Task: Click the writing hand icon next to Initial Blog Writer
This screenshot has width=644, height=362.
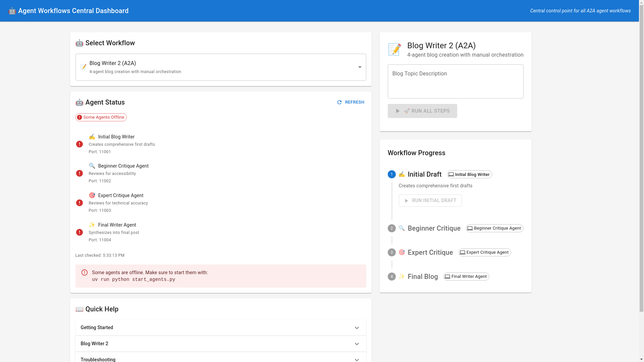Action: point(92,137)
